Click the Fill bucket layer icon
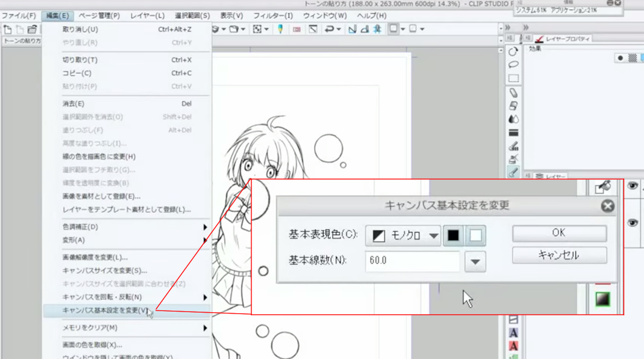644x359 pixels. coord(603,186)
